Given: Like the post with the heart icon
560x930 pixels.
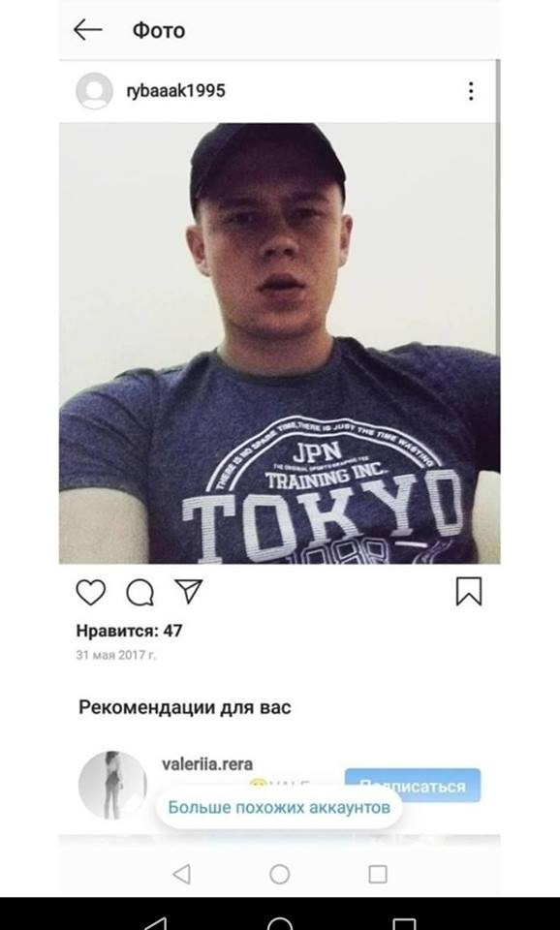Looking at the screenshot, I should [91, 592].
